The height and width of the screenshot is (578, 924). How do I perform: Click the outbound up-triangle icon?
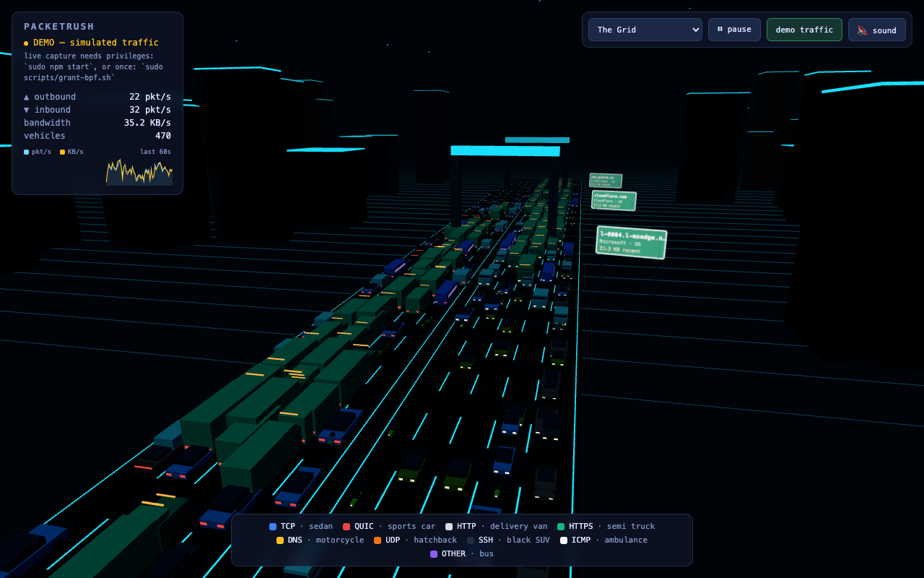point(27,97)
